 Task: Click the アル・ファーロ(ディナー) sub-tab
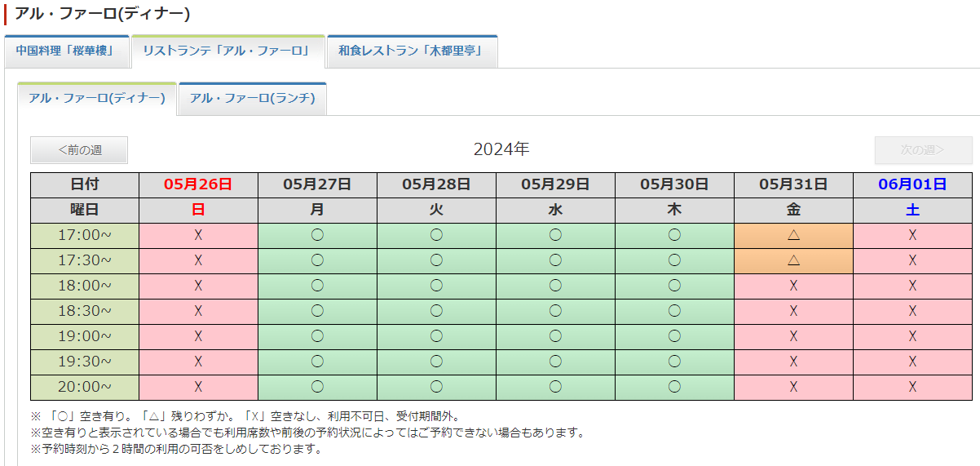(x=97, y=99)
